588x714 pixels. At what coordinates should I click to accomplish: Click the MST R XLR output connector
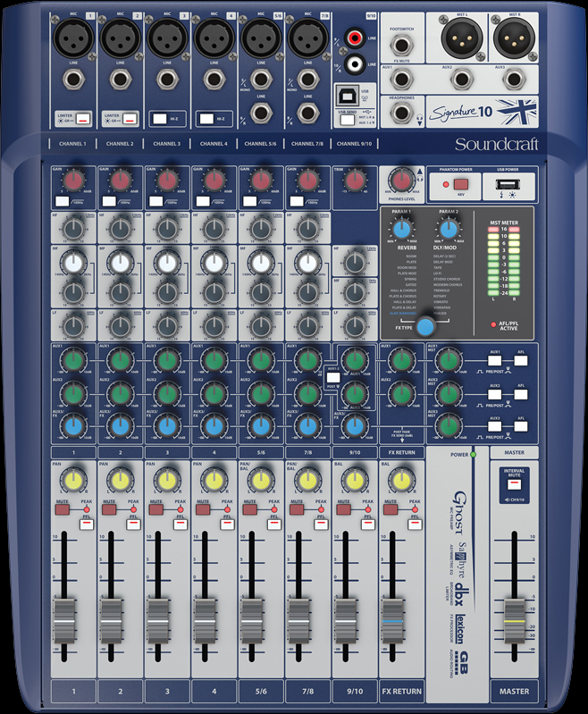tap(514, 38)
